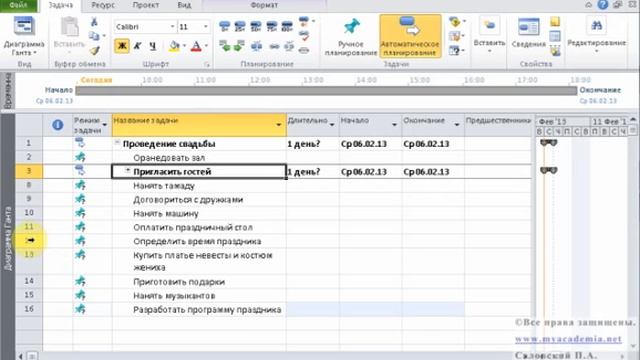Select task Приготовить подарки

pos(199,282)
